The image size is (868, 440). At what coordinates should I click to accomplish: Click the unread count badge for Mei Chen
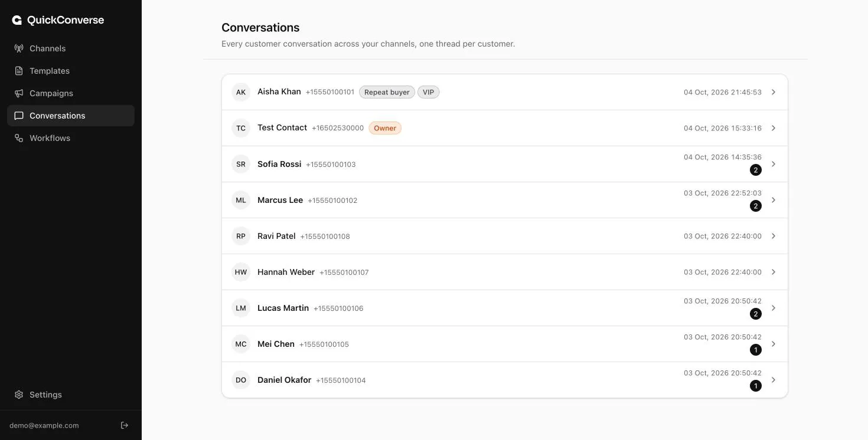[756, 350]
